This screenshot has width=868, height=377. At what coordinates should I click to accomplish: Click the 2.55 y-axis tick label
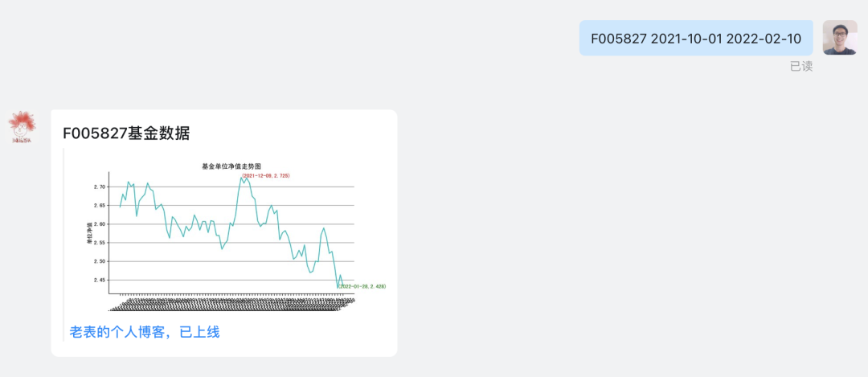[x=100, y=243]
